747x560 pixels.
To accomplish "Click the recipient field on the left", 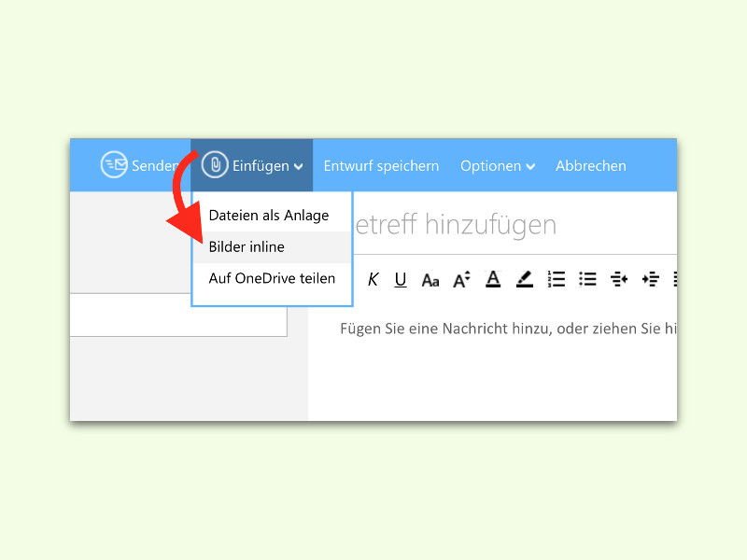I will pos(178,315).
